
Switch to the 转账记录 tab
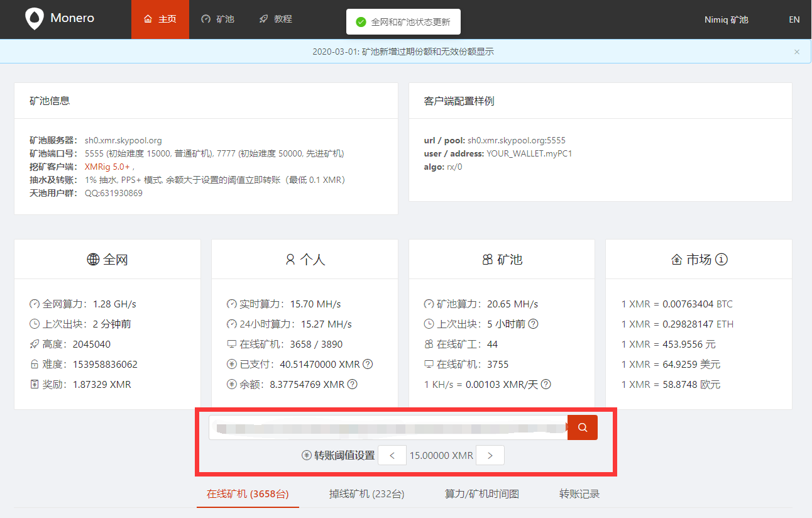tap(579, 494)
